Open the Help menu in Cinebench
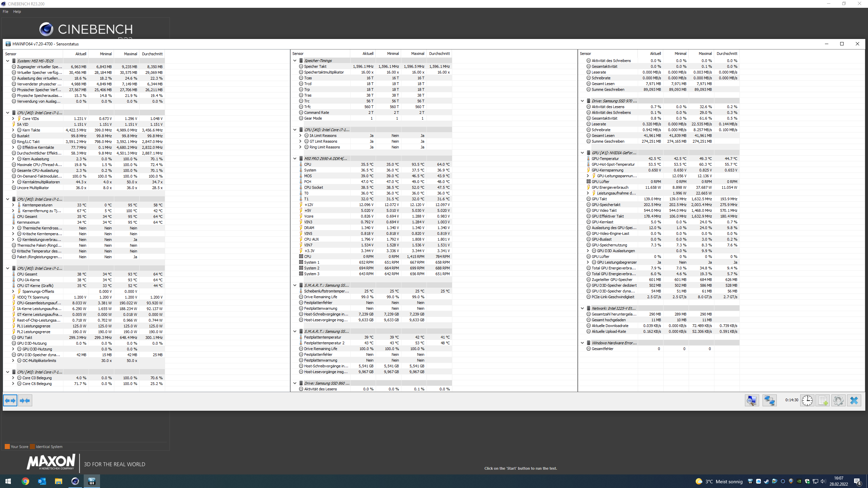Image resolution: width=868 pixels, height=488 pixels. pyautogui.click(x=17, y=12)
